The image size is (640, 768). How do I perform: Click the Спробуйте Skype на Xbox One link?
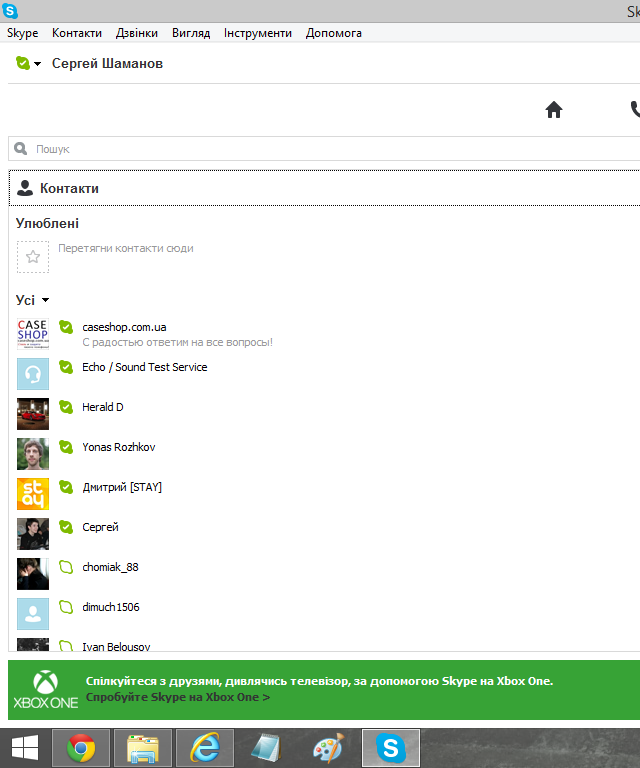point(177,697)
